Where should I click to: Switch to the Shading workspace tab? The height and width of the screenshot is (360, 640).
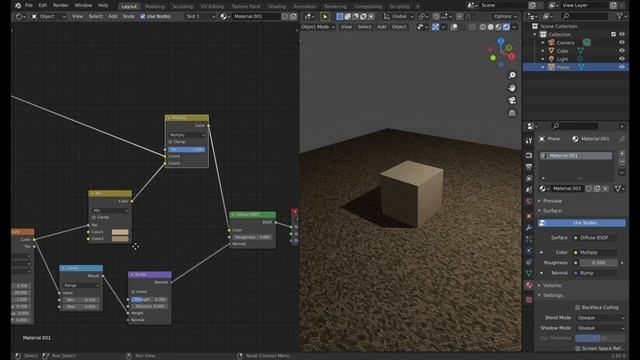[x=277, y=7]
